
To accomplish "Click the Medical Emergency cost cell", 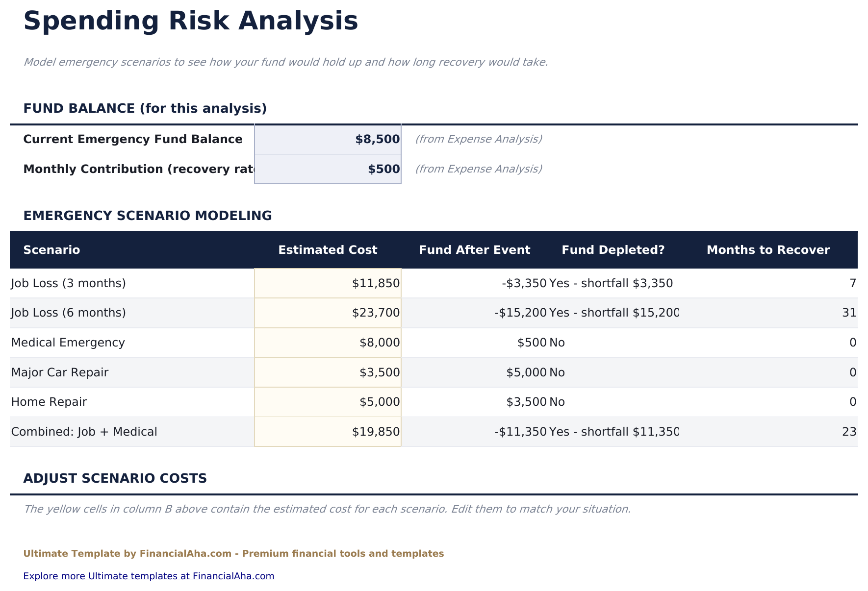I will coord(328,342).
